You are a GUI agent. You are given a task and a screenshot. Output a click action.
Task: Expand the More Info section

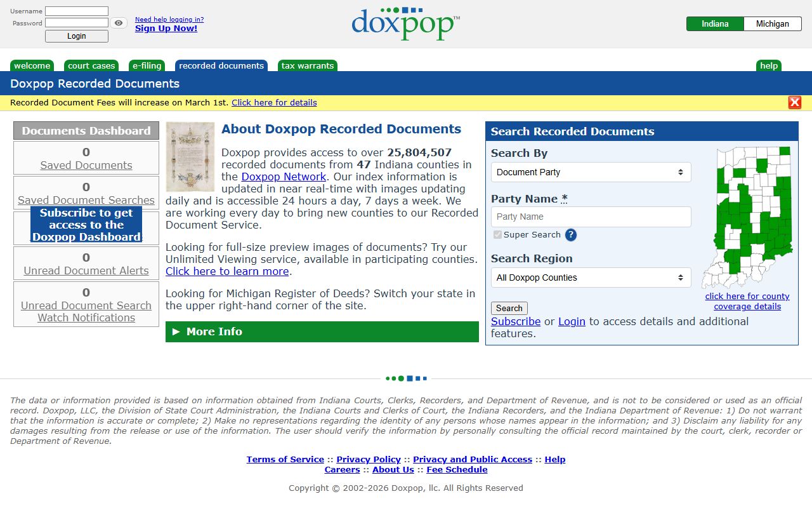click(x=322, y=331)
